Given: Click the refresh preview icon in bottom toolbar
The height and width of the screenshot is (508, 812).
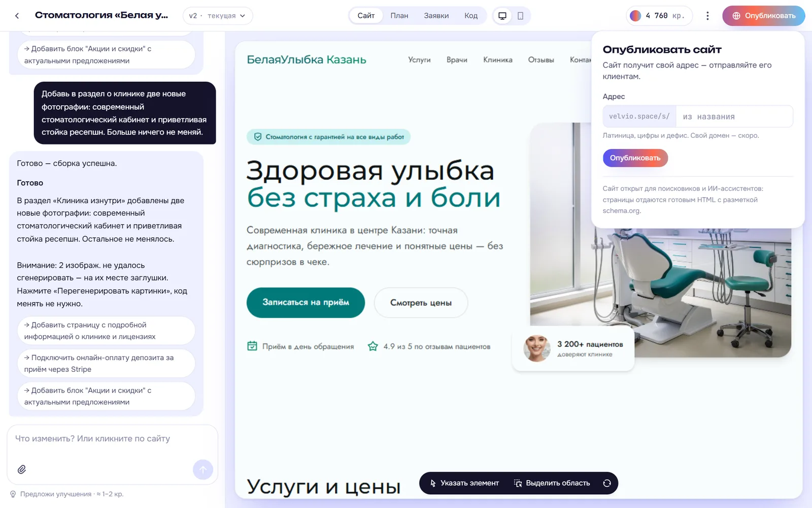Looking at the screenshot, I should pyautogui.click(x=607, y=483).
